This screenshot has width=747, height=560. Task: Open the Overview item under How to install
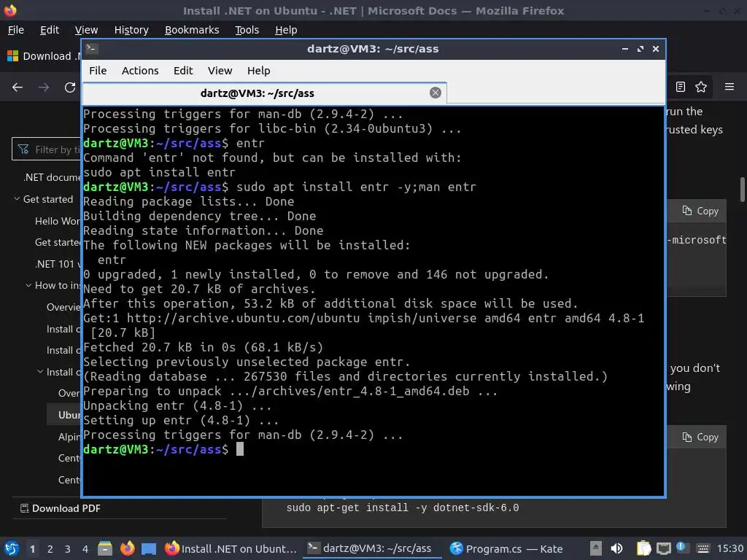point(64,307)
